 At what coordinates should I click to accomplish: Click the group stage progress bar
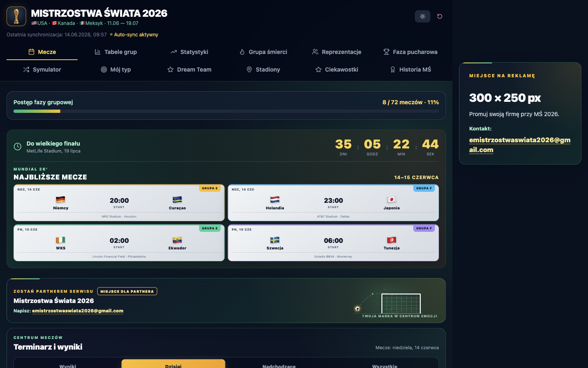226,111
